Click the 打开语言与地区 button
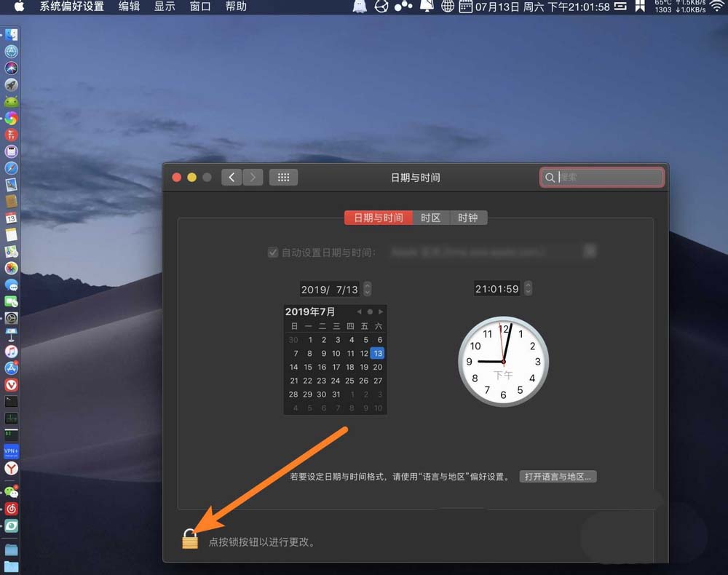The width and height of the screenshot is (728, 575). [558, 475]
